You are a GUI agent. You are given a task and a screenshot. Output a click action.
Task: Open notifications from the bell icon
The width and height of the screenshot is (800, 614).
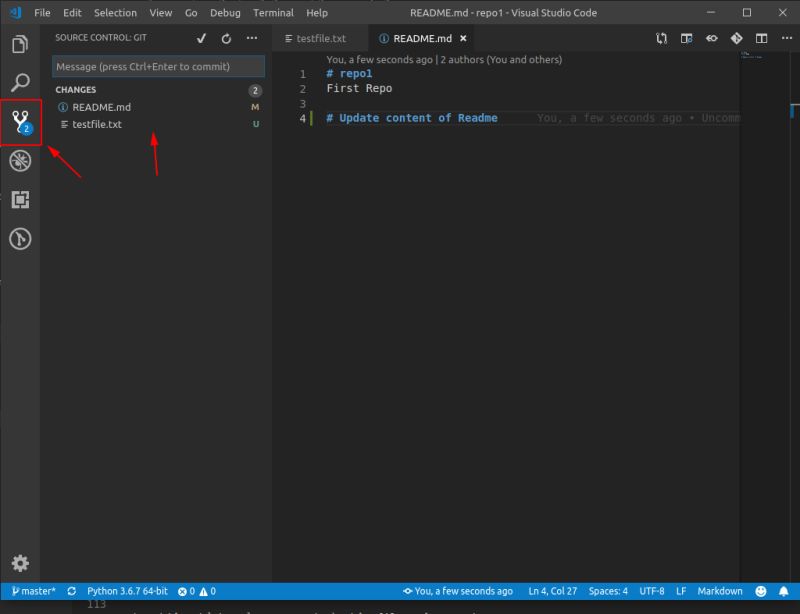[x=784, y=591]
